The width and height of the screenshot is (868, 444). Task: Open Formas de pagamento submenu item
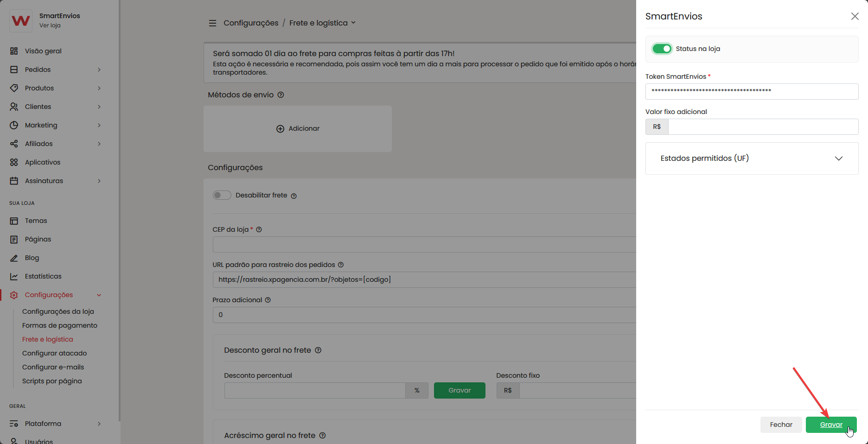[60, 325]
